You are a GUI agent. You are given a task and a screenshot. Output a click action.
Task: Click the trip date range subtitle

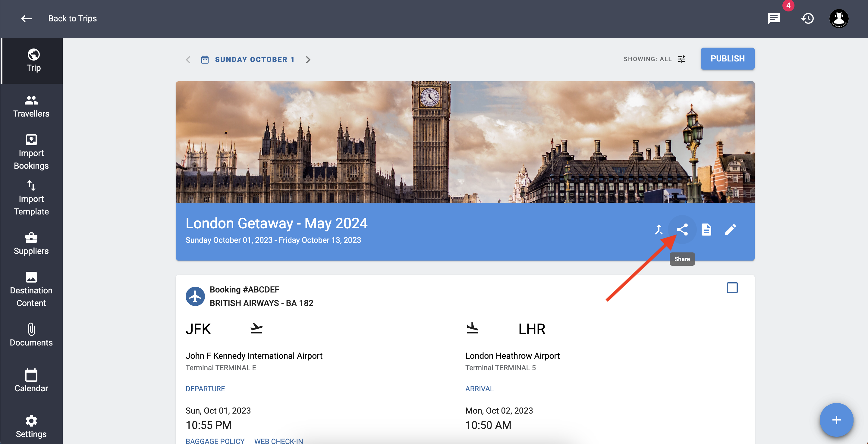click(x=273, y=240)
